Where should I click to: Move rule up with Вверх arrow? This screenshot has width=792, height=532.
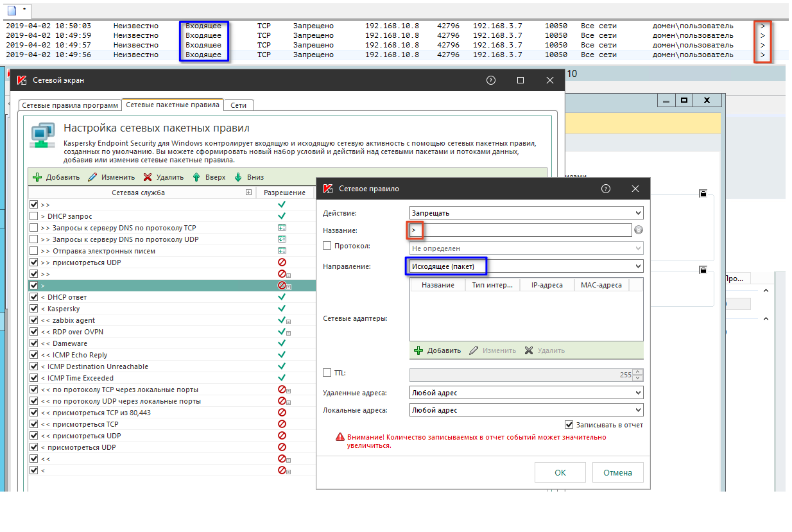(197, 177)
